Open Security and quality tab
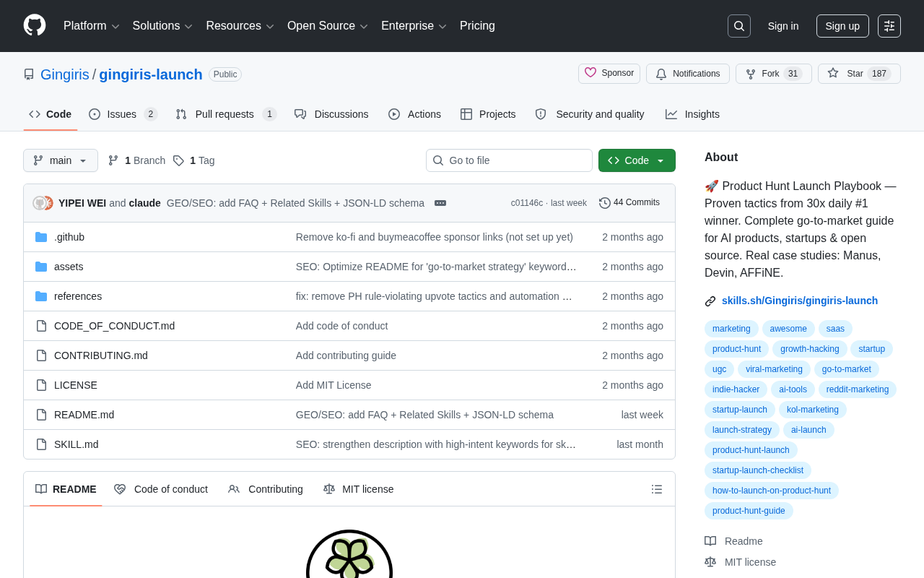Screen dimensions: 924x578 pos(590,114)
